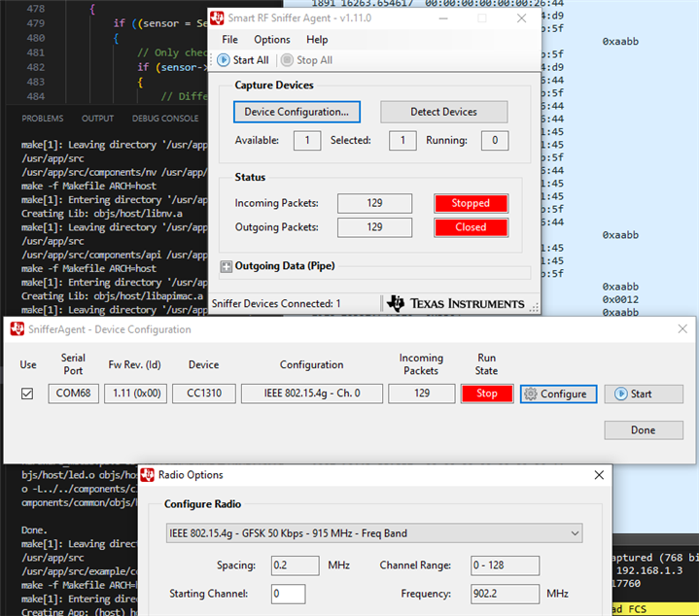699x616 pixels.
Task: Switch to the DEBUG CONSOLE tab
Action: [165, 119]
